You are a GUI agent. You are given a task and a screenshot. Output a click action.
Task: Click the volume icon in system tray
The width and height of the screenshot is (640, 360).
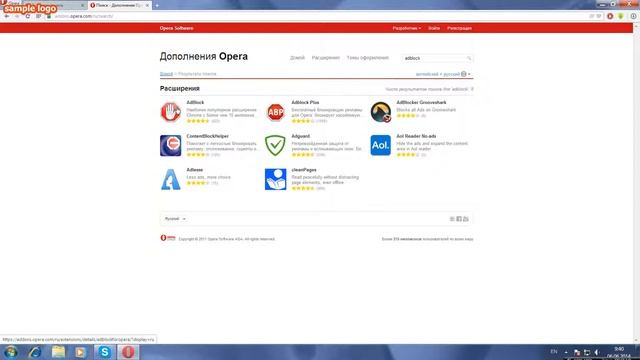coord(597,352)
